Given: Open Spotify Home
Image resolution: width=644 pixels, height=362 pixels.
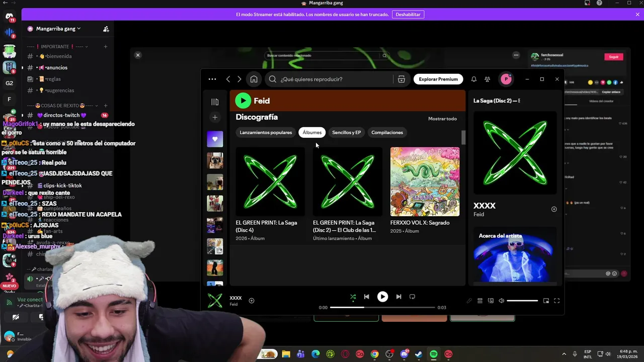Looking at the screenshot, I should (x=254, y=79).
